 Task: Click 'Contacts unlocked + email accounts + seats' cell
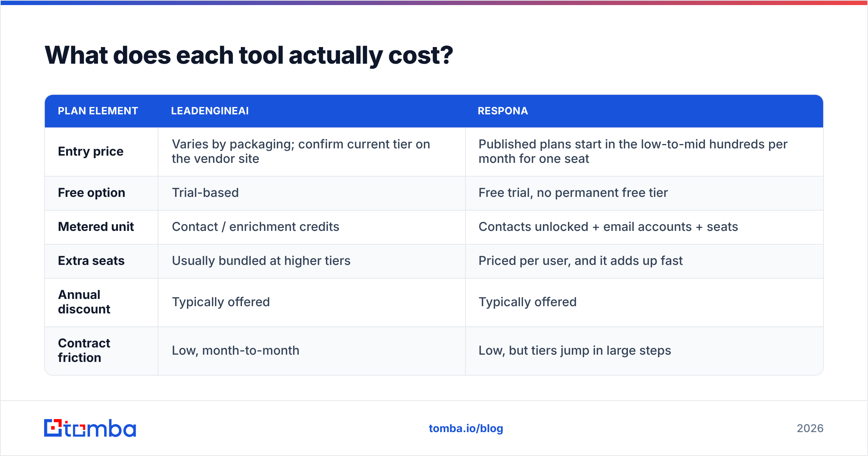[644, 227]
